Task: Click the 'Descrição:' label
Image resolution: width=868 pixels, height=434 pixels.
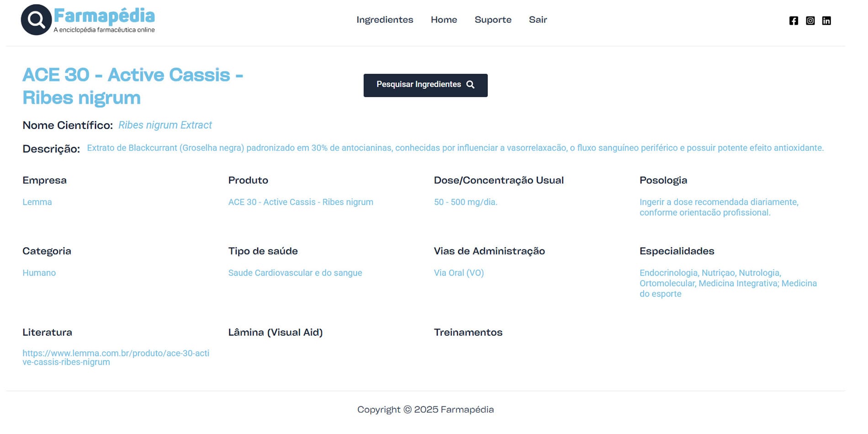Action: pos(51,149)
